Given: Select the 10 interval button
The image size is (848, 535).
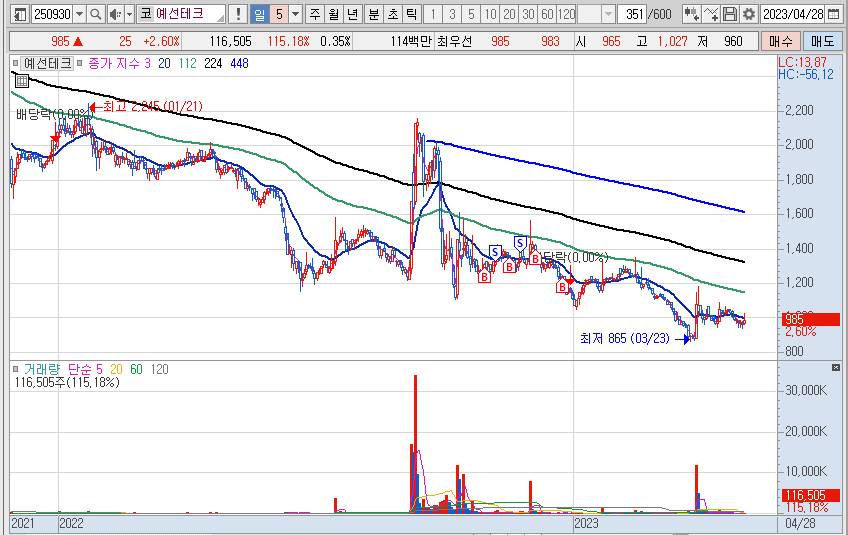Looking at the screenshot, I should 490,14.
